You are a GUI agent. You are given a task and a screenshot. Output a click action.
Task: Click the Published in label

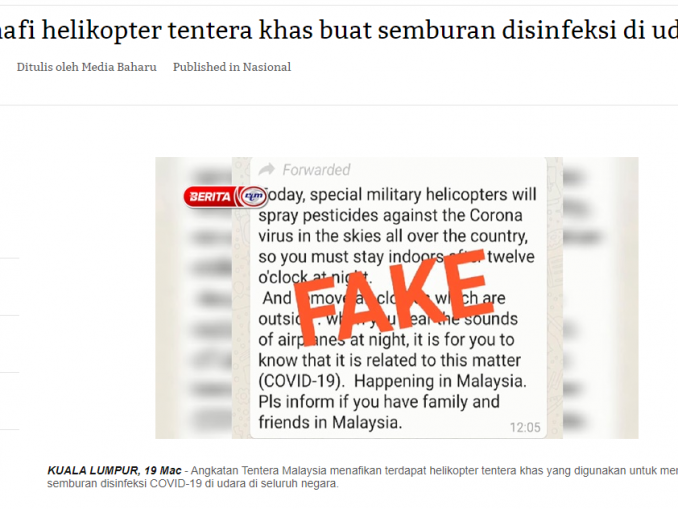(x=206, y=67)
